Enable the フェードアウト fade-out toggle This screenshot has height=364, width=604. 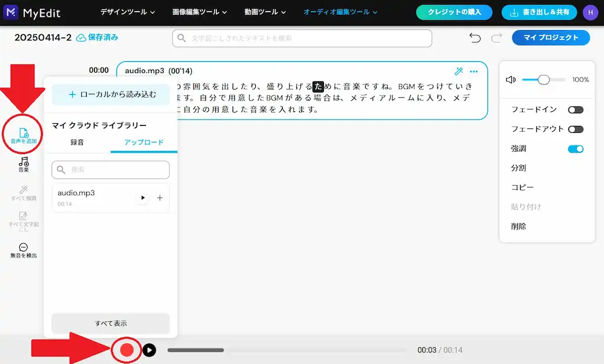(x=576, y=129)
